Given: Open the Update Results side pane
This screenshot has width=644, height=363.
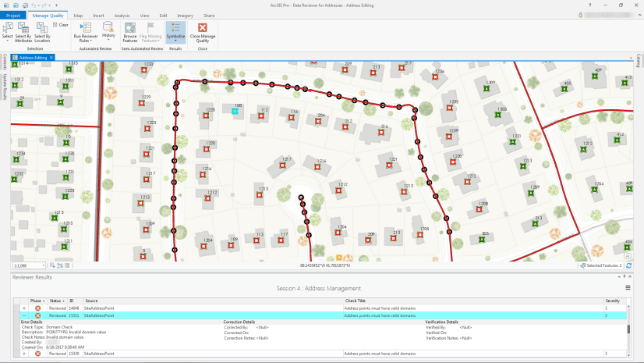Looking at the screenshot, I should 5,87.
